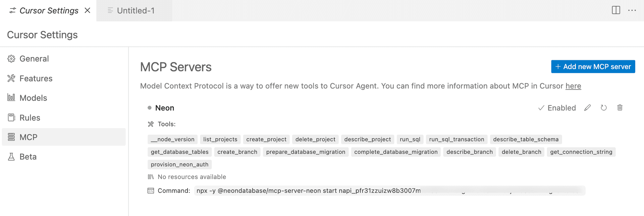Select the MCP settings section
644x216 pixels.
pos(28,137)
